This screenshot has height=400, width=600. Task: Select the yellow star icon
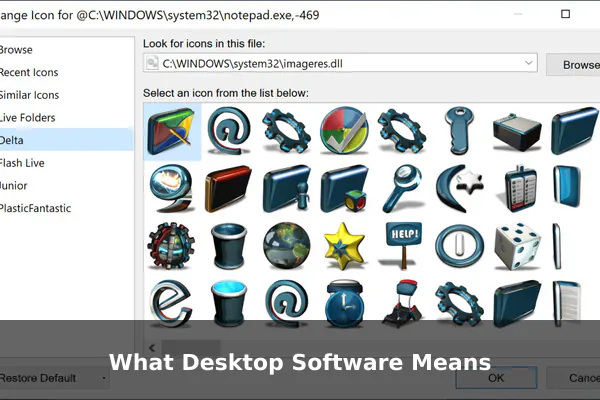[x=344, y=246]
